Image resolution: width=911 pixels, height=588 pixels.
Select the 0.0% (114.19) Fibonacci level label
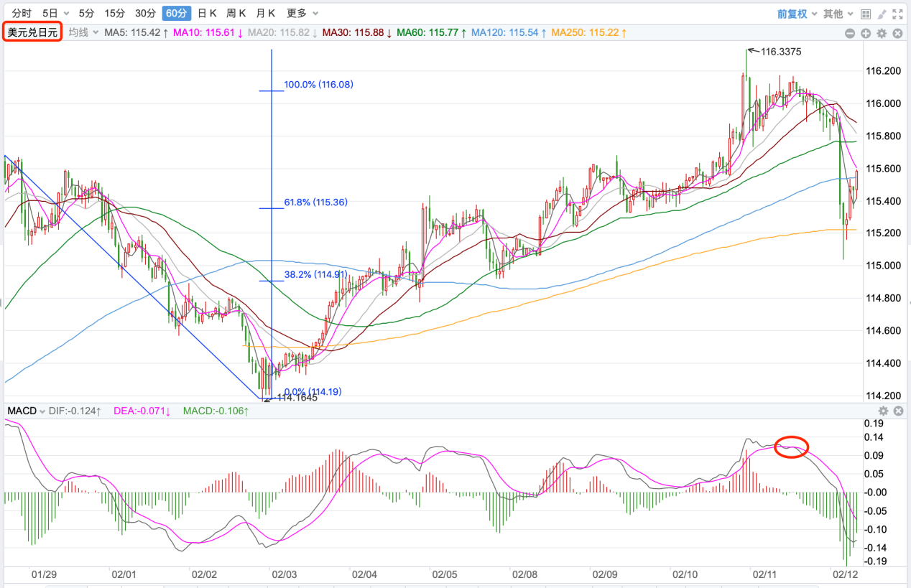(313, 391)
